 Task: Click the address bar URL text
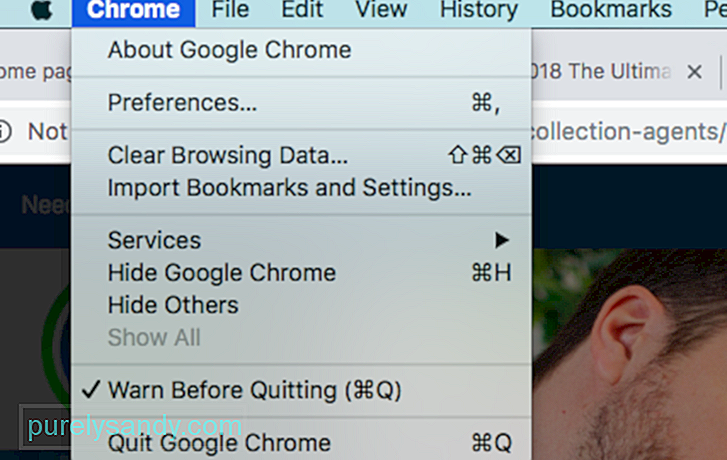629,132
